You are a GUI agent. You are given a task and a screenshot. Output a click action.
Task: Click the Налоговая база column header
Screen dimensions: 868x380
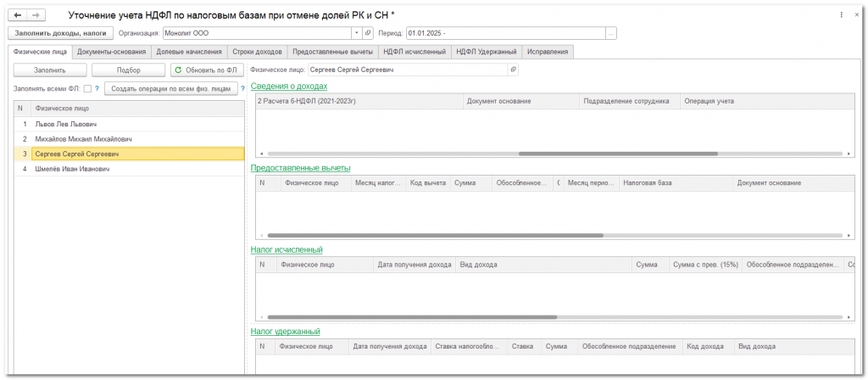pyautogui.click(x=676, y=183)
